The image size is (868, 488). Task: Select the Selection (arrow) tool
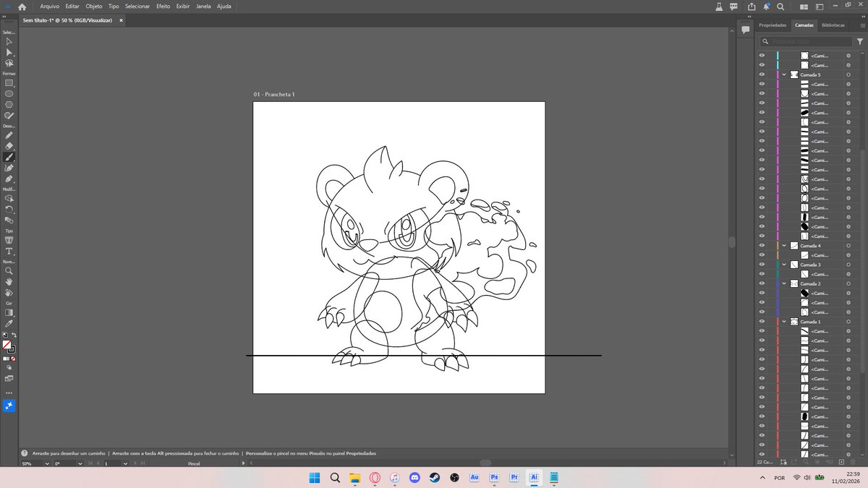[x=9, y=42]
